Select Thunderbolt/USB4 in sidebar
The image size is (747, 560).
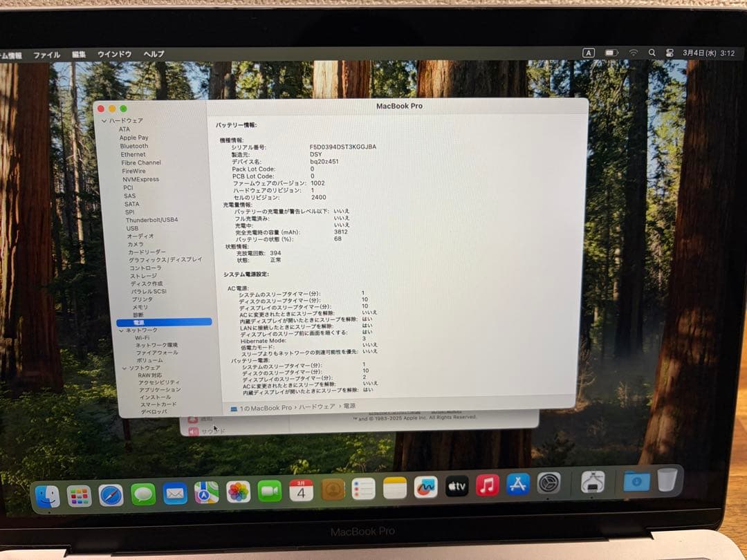tap(151, 220)
